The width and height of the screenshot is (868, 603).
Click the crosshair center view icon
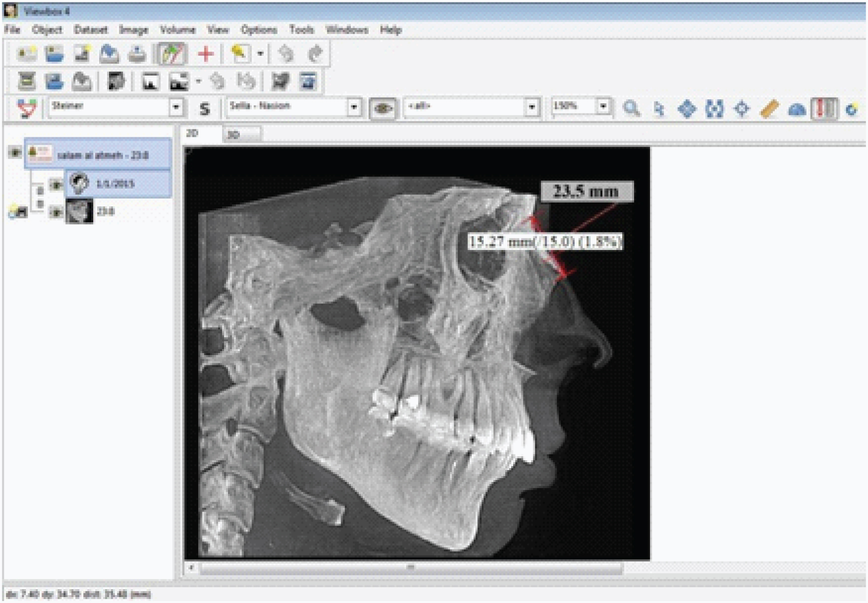pyautogui.click(x=742, y=109)
